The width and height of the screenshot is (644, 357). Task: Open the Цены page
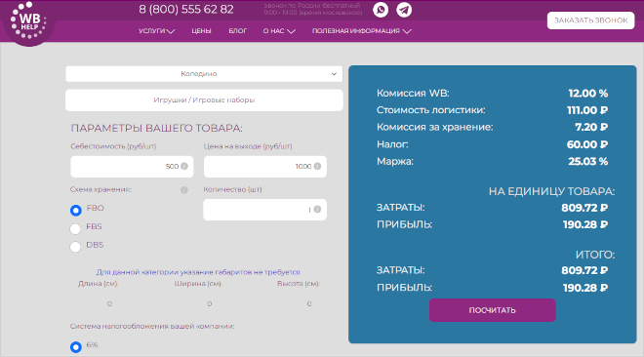(x=201, y=31)
